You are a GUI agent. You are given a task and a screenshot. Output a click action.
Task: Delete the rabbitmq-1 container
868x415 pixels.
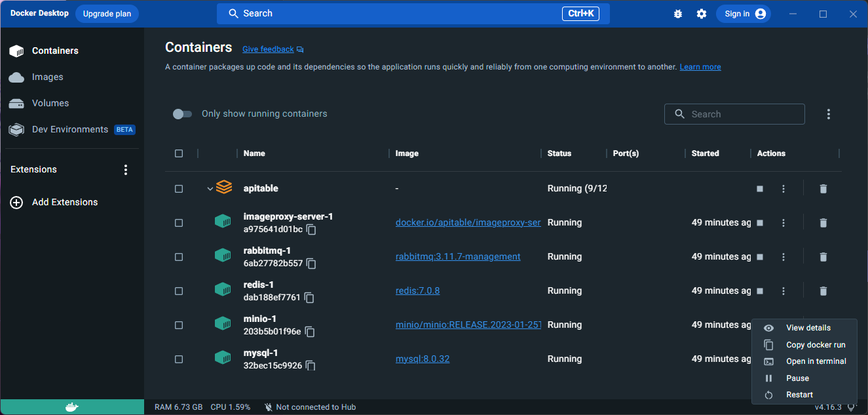[823, 257]
